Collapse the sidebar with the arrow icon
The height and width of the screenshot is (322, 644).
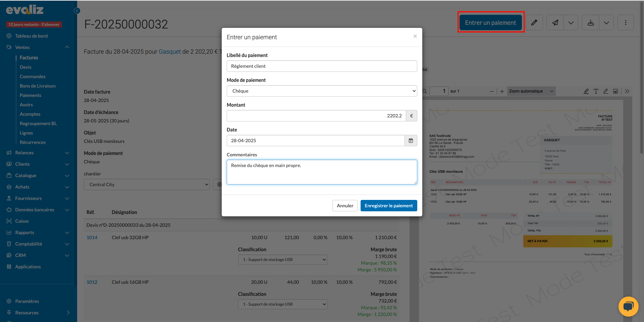tap(77, 11)
